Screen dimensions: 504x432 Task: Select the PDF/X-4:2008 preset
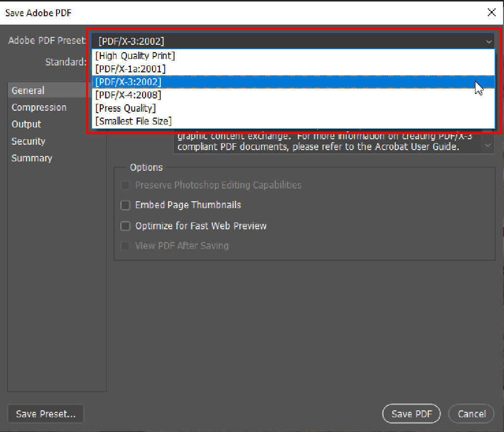128,94
